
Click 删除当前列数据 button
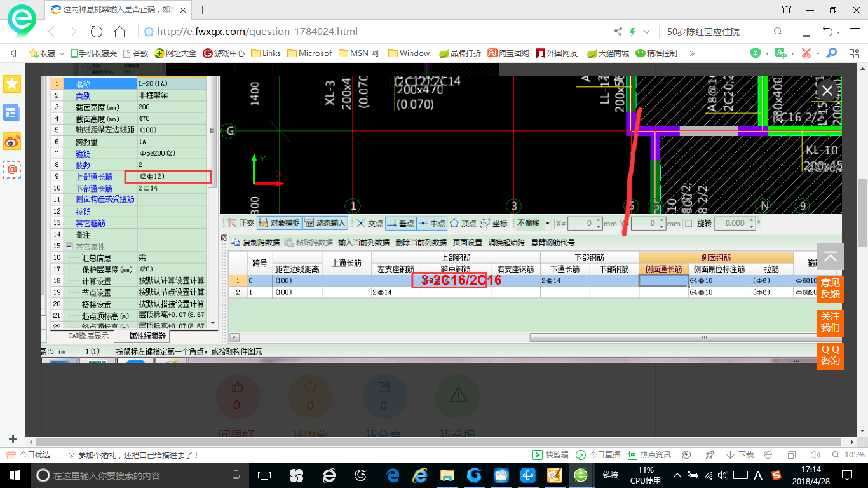(421, 242)
